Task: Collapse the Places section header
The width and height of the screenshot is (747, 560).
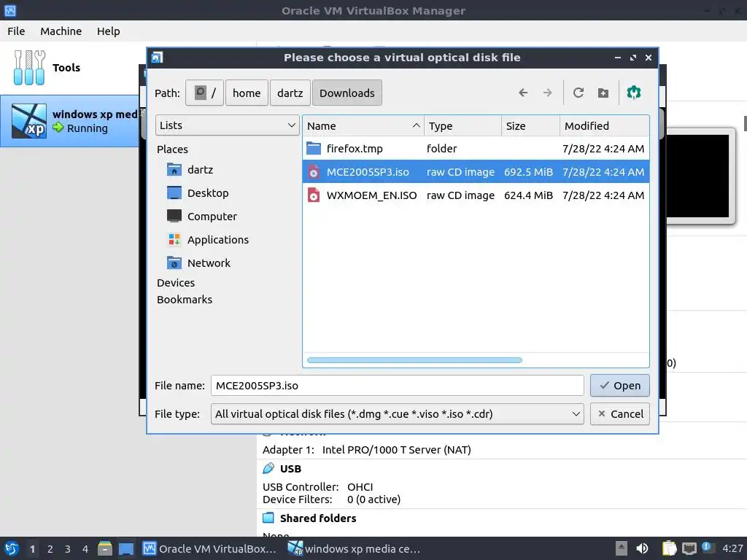Action: coord(172,149)
